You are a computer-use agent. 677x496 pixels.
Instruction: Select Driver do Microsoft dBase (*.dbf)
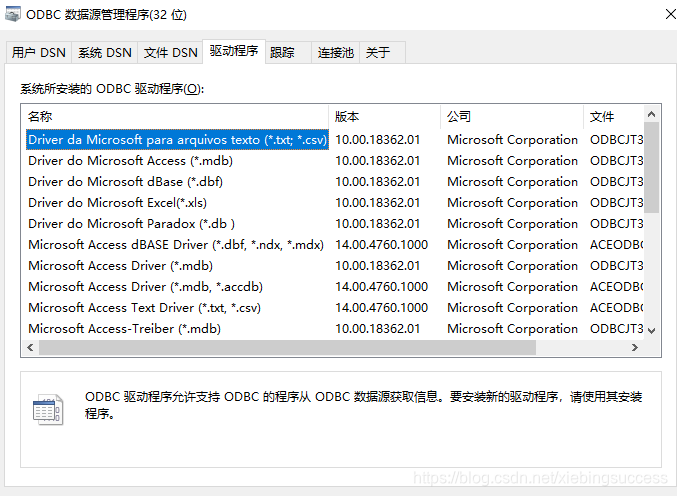(x=125, y=182)
